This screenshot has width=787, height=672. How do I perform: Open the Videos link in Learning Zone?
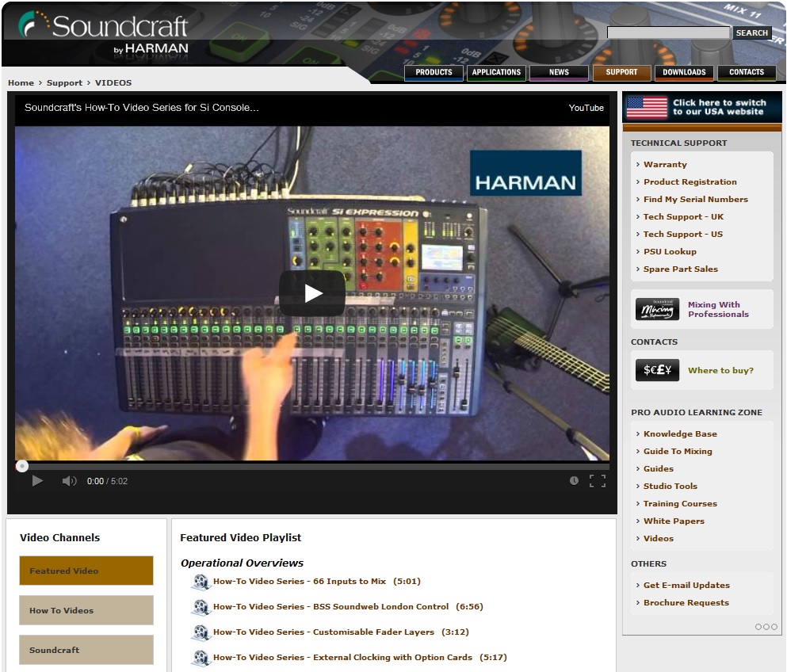(659, 539)
